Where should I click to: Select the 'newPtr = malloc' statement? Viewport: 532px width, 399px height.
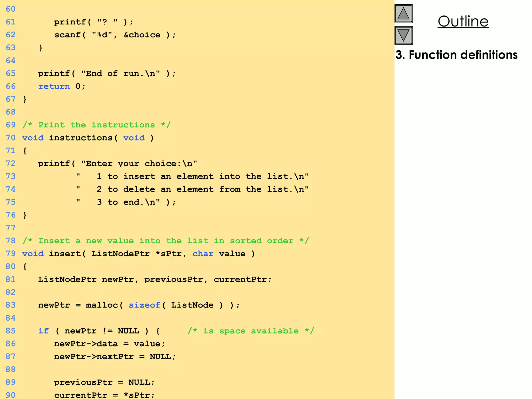[139, 305]
